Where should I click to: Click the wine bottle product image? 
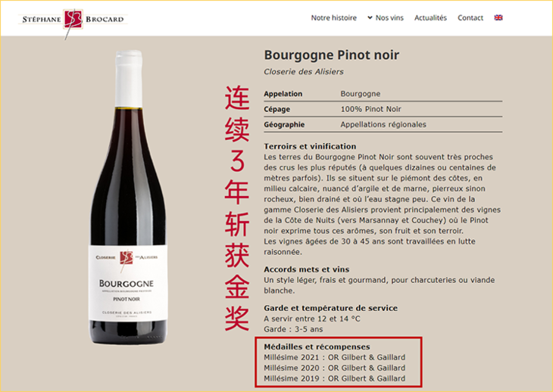pos(128,198)
